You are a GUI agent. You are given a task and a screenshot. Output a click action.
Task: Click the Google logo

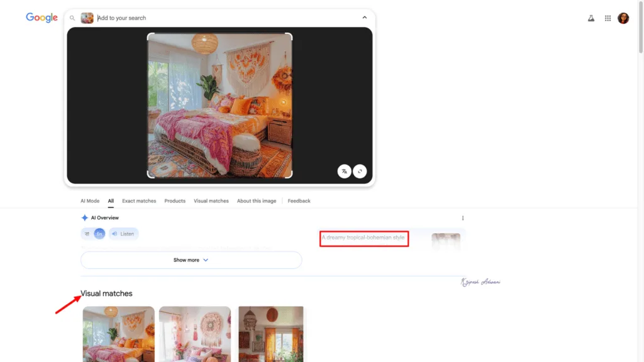point(42,18)
